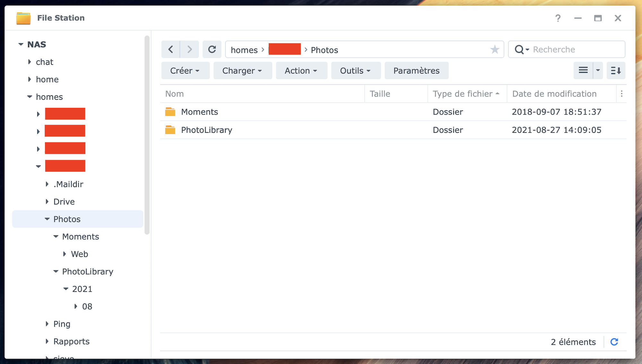Collapse the PhotoLibrary tree node
The height and width of the screenshot is (364, 642).
click(56, 272)
